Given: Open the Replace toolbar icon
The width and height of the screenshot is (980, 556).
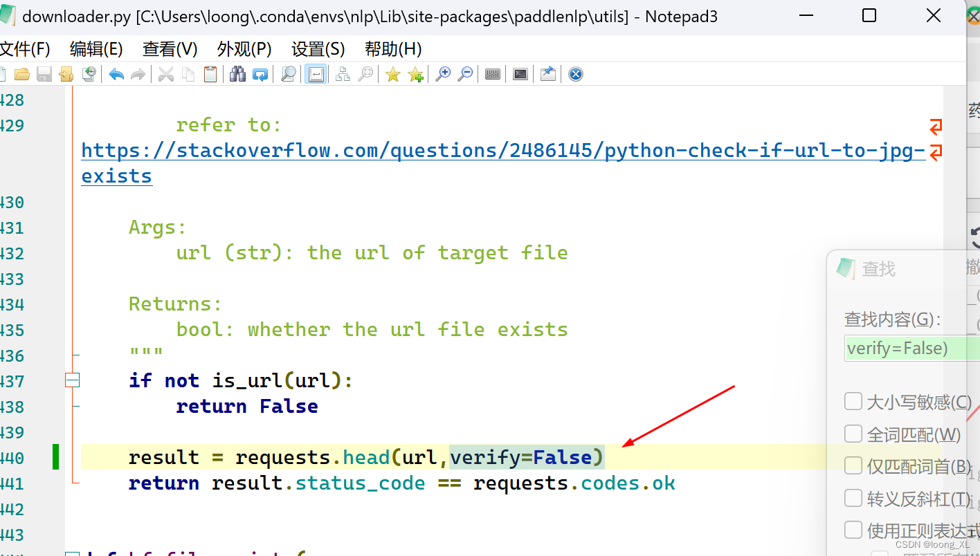Looking at the screenshot, I should click(260, 74).
